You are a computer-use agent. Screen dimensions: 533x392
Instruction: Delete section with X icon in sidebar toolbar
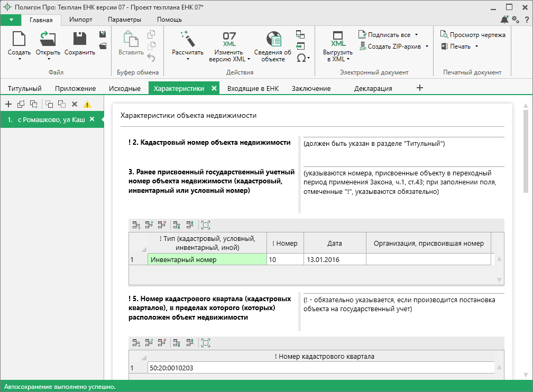tap(75, 105)
